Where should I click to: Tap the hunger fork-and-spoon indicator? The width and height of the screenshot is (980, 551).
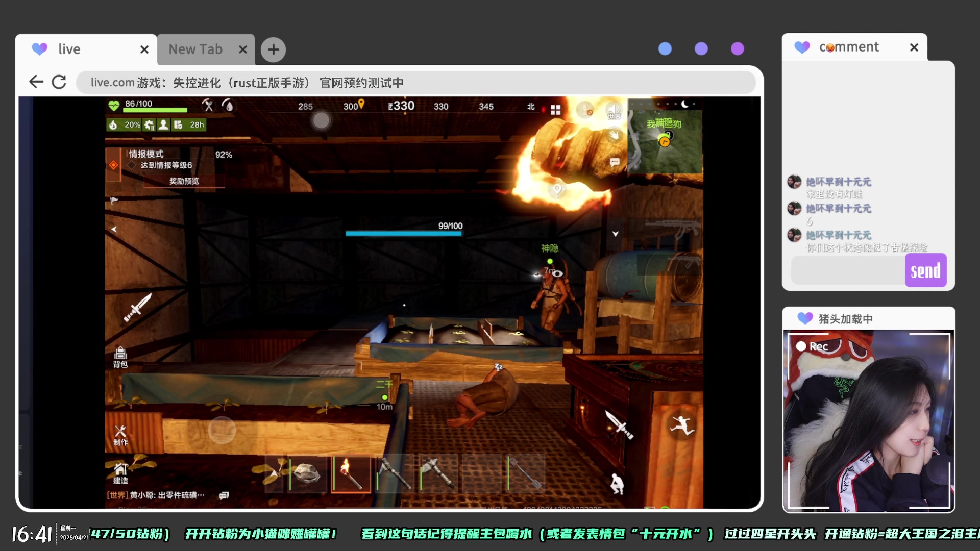[x=208, y=106]
